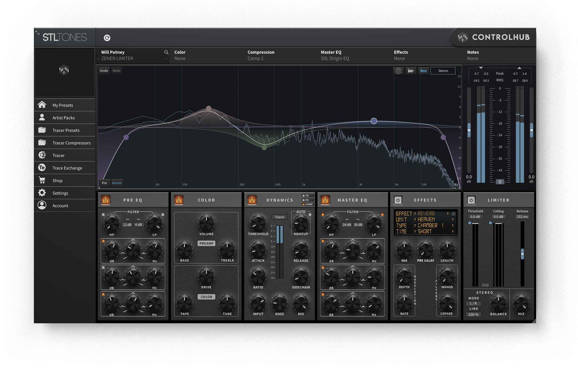Image resolution: width=578 pixels, height=392 pixels.
Task: Open Stereo mode dropdown
Action: coord(443,71)
